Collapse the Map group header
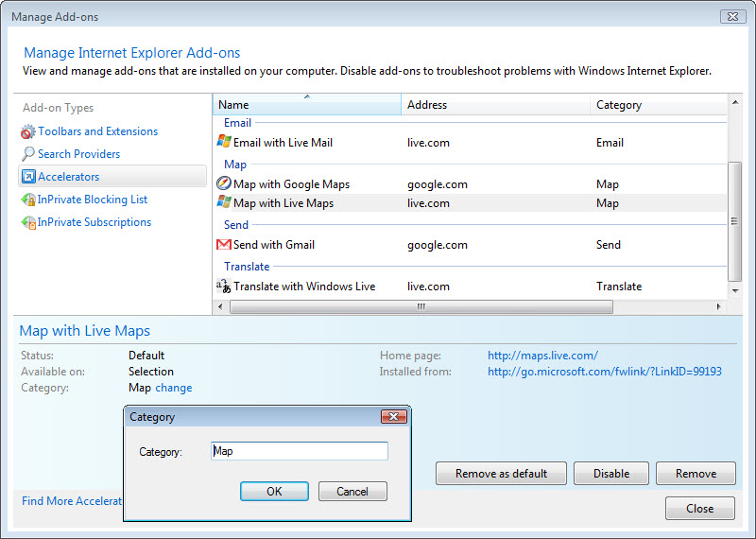This screenshot has height=539, width=756. pyautogui.click(x=235, y=165)
